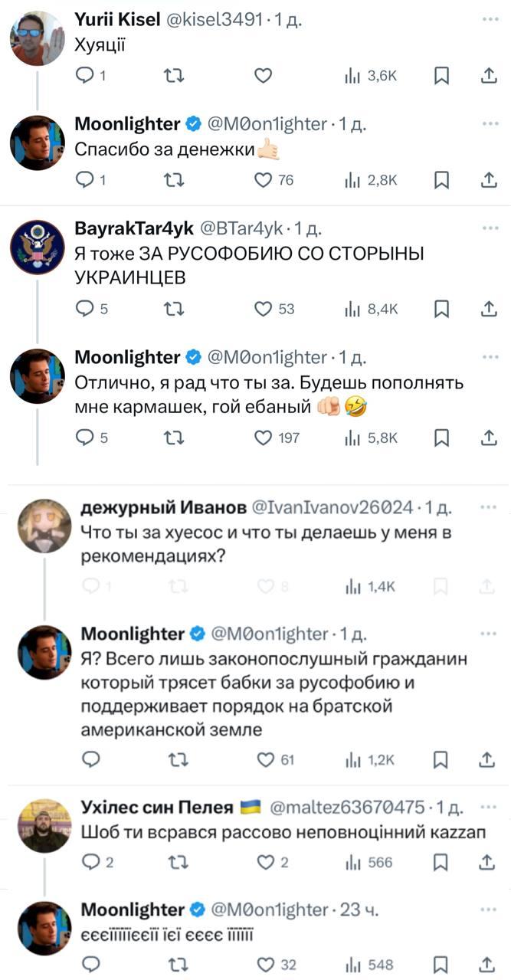Open Ухілес син Пелея's avatar
This screenshot has height=980, width=511.
click(44, 825)
